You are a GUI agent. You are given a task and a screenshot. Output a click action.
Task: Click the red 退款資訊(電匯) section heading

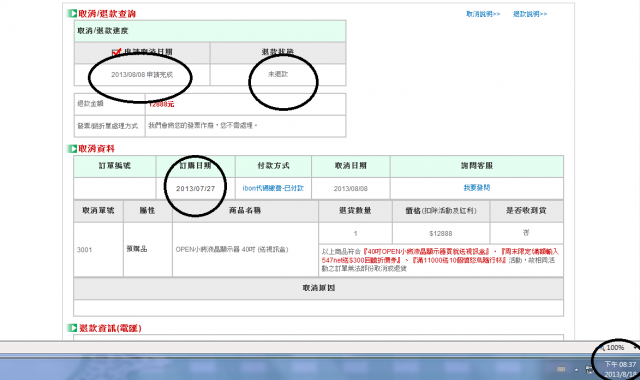tap(110, 328)
